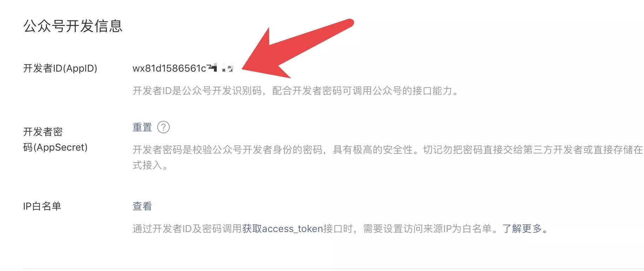Image resolution: width=644 pixels, height=271 pixels.
Task: Click the 开发者密码(AppSecret) label
Action: (x=55, y=139)
